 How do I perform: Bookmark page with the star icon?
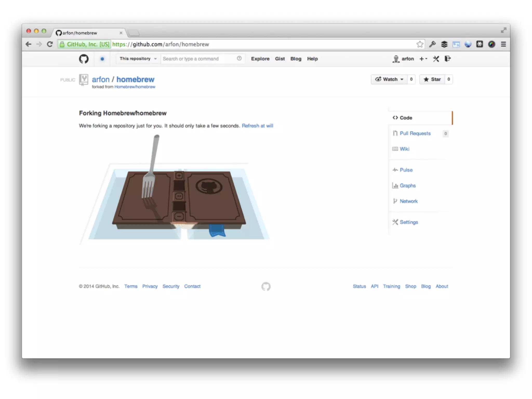point(420,44)
